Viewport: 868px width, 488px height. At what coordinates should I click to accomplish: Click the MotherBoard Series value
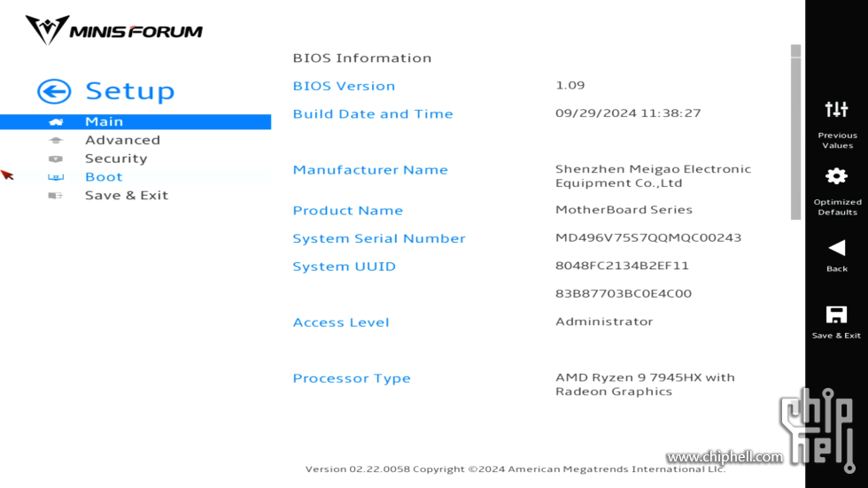coord(624,210)
